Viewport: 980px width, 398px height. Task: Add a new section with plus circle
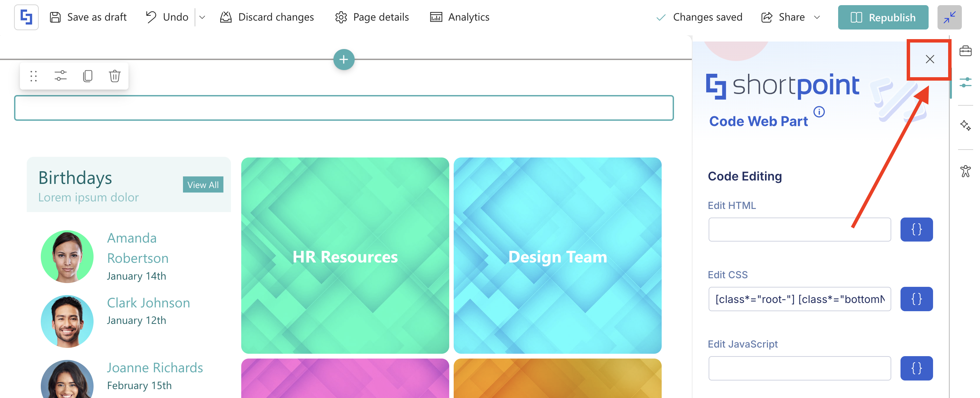[x=344, y=59]
